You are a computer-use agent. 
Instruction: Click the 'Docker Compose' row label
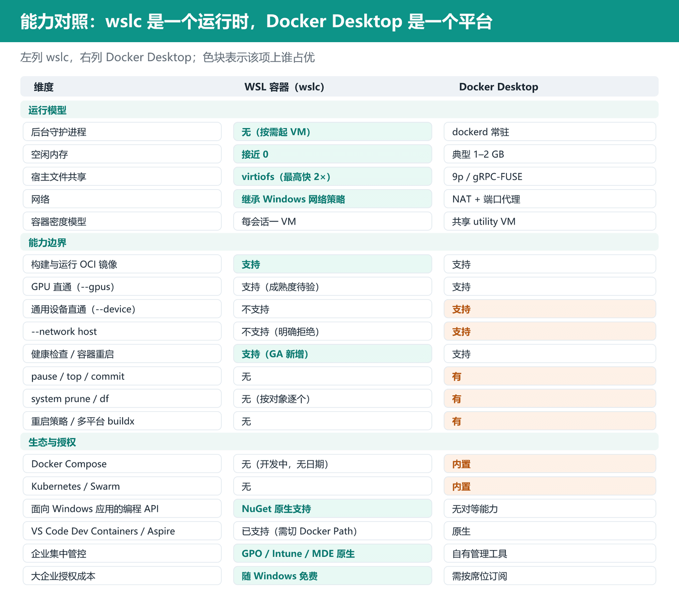[122, 464]
